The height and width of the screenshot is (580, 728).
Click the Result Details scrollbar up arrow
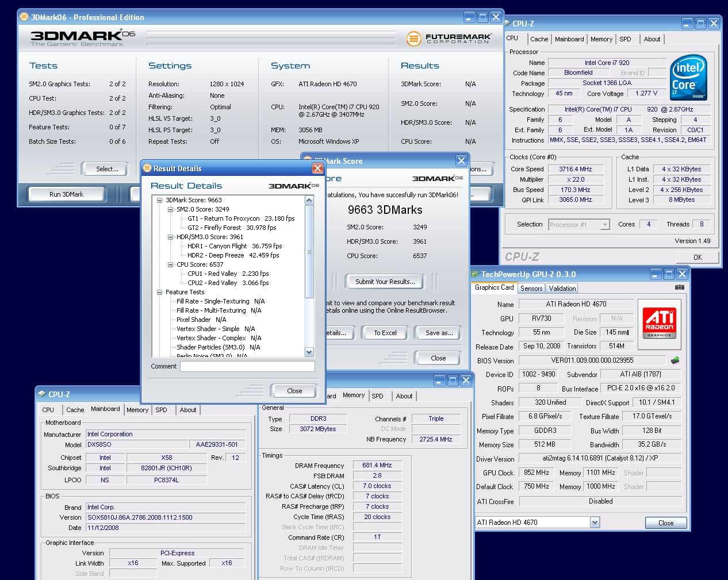(309, 201)
